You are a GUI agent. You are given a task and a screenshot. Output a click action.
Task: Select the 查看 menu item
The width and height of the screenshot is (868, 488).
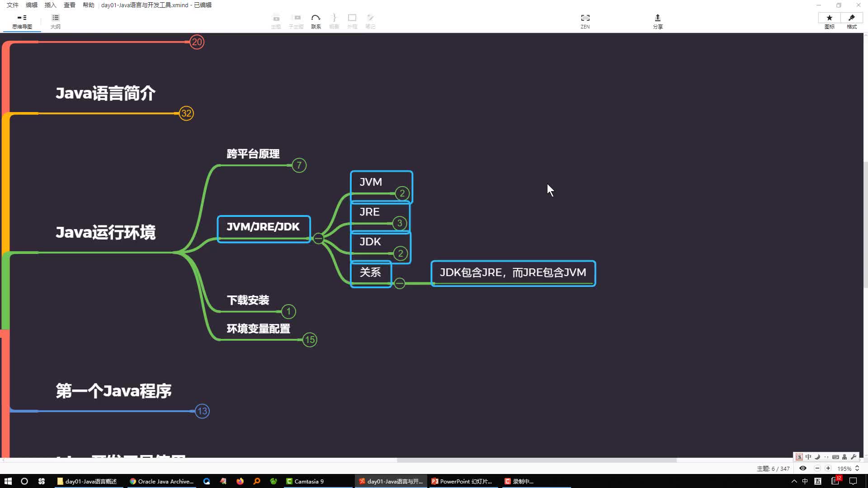pos(69,5)
